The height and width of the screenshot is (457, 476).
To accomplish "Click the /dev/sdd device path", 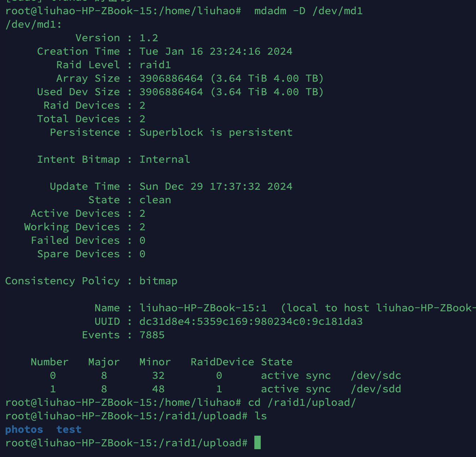I will [x=376, y=389].
